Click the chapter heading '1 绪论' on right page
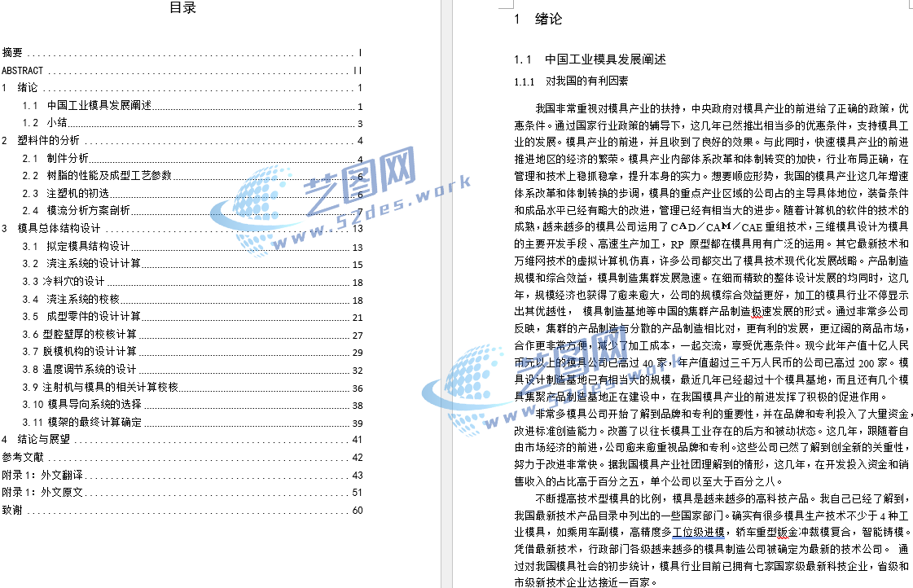Screen dimensions: 913x588 538,20
